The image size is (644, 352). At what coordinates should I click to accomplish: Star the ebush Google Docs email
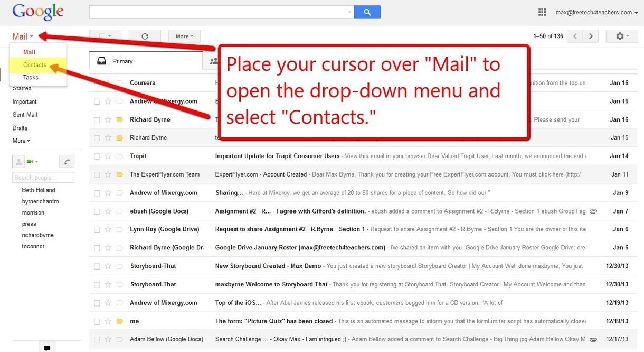pyautogui.click(x=108, y=211)
